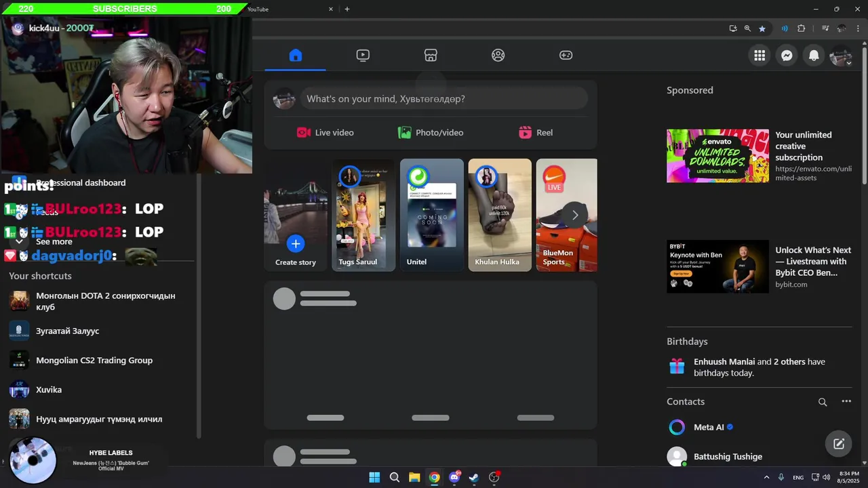Click the bookmark star icon

762,28
